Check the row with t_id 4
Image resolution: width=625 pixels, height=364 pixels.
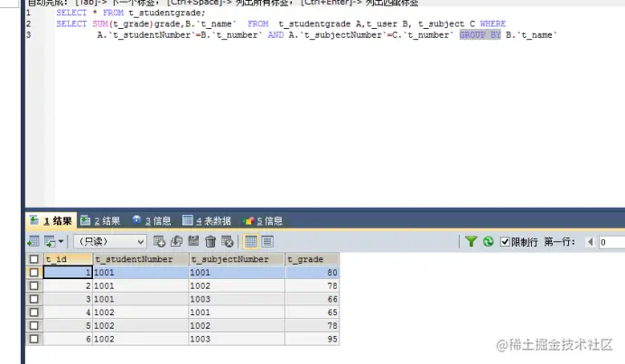pyautogui.click(x=34, y=313)
